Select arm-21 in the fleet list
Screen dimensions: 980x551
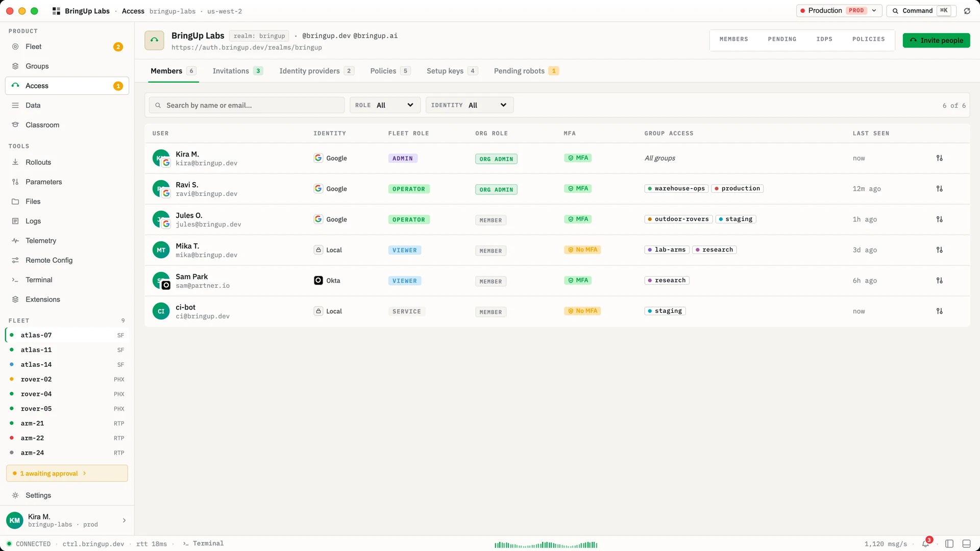pos(67,423)
